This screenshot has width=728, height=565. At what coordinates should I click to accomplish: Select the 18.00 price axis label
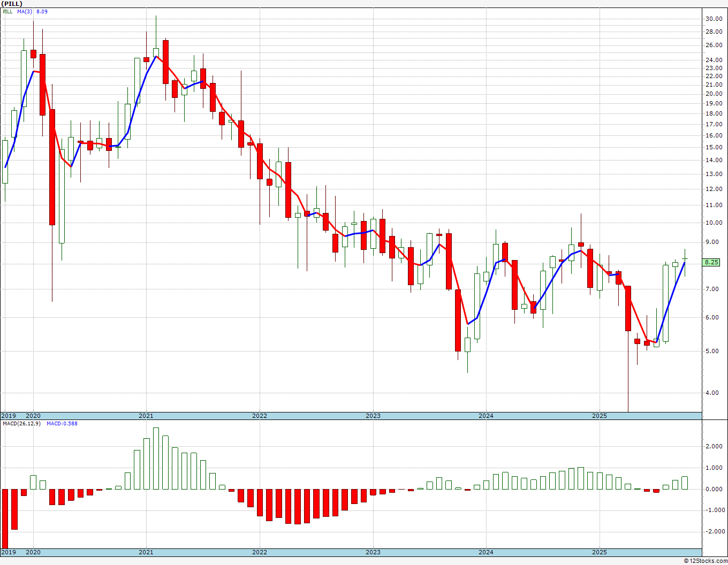714,113
